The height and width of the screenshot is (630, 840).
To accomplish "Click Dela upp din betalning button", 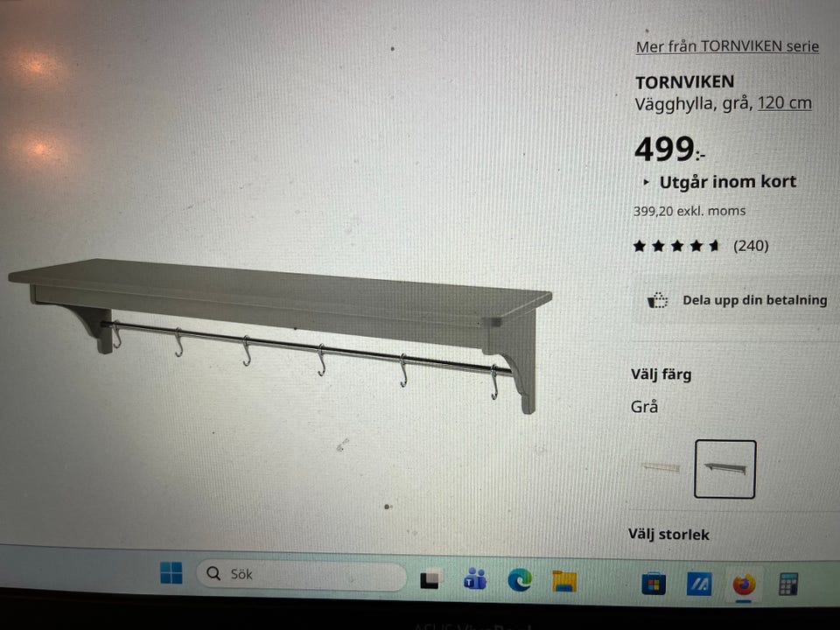I will click(737, 300).
